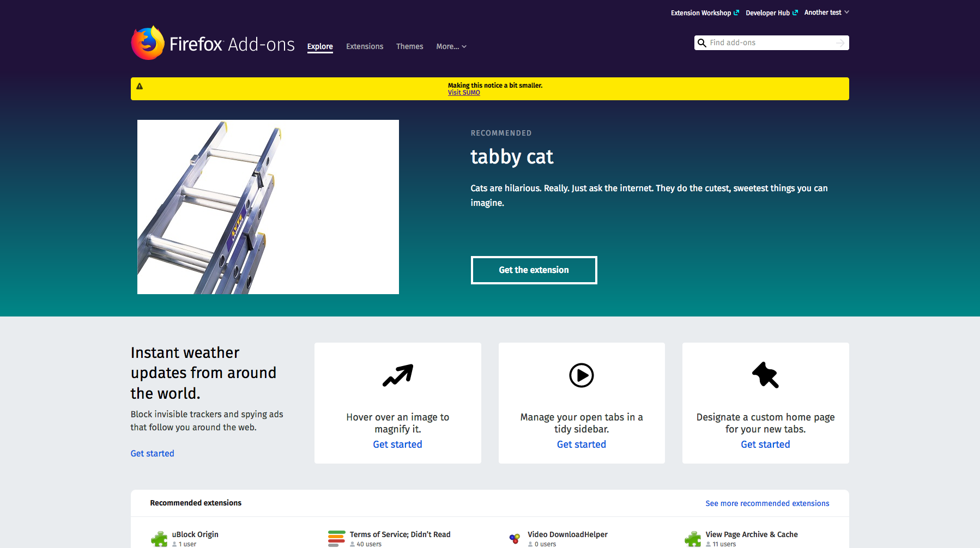Viewport: 980px width, 548px height.
Task: Click the Video DownloadHelper icon
Action: click(515, 539)
